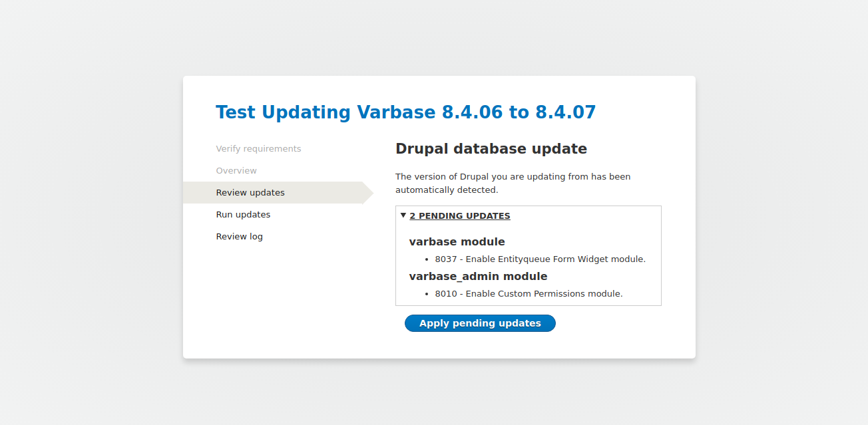Image resolution: width=868 pixels, height=425 pixels.
Task: Click the Apply pending updates button
Action: point(480,323)
